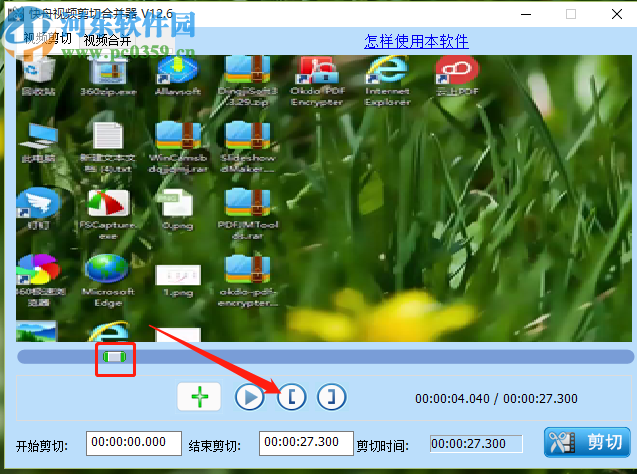637x474 pixels.
Task: Switch to the 视频剪切 tab
Action: coord(48,38)
